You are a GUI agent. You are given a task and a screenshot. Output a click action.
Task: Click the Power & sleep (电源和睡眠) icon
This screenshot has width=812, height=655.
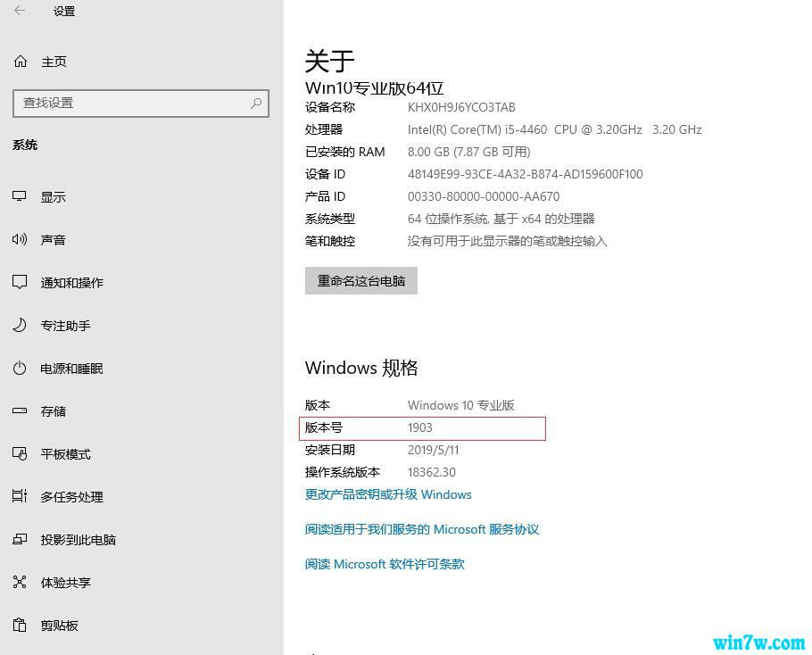click(20, 369)
